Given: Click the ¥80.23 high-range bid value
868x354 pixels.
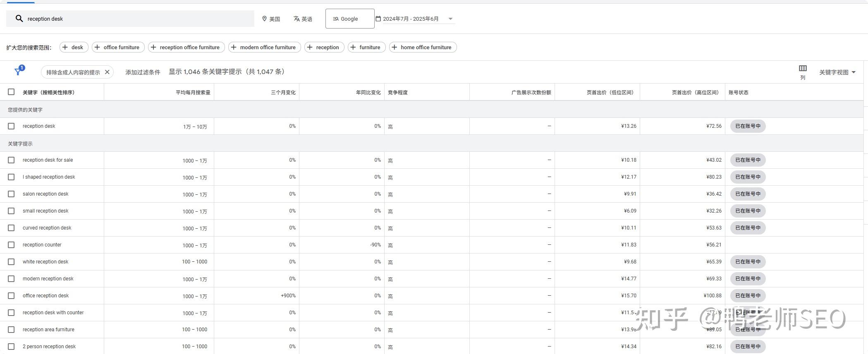Looking at the screenshot, I should (x=714, y=177).
